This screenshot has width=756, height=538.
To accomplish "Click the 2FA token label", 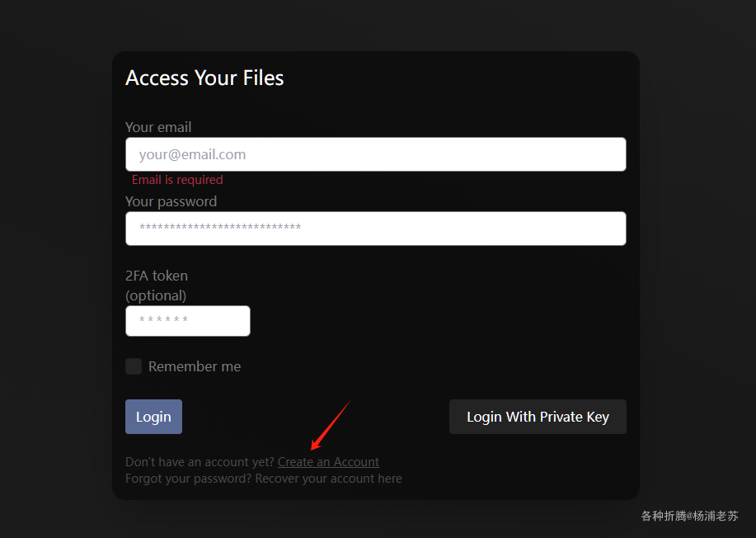I will [157, 276].
